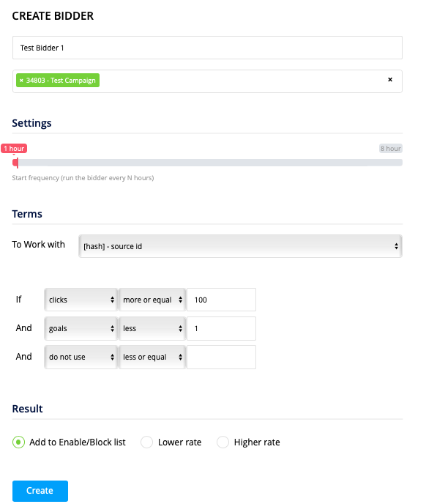Click the 1 hour slider handle
The width and height of the screenshot is (426, 504).
pos(15,163)
